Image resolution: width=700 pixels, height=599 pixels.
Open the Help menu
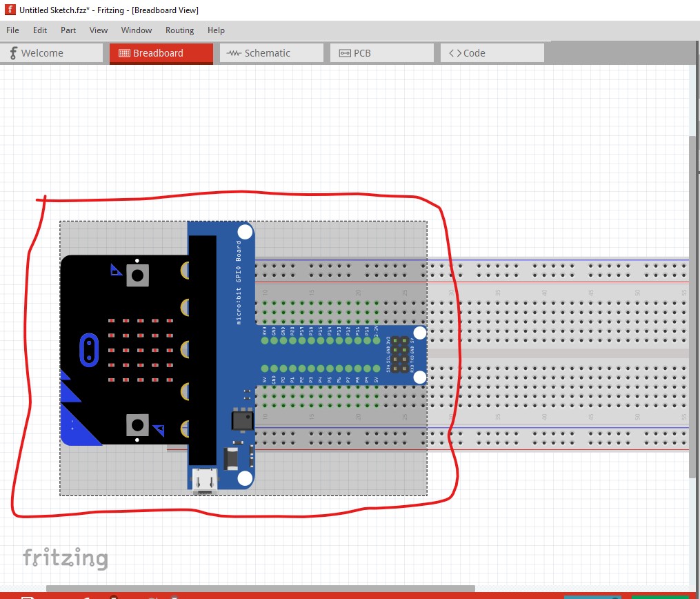point(216,30)
